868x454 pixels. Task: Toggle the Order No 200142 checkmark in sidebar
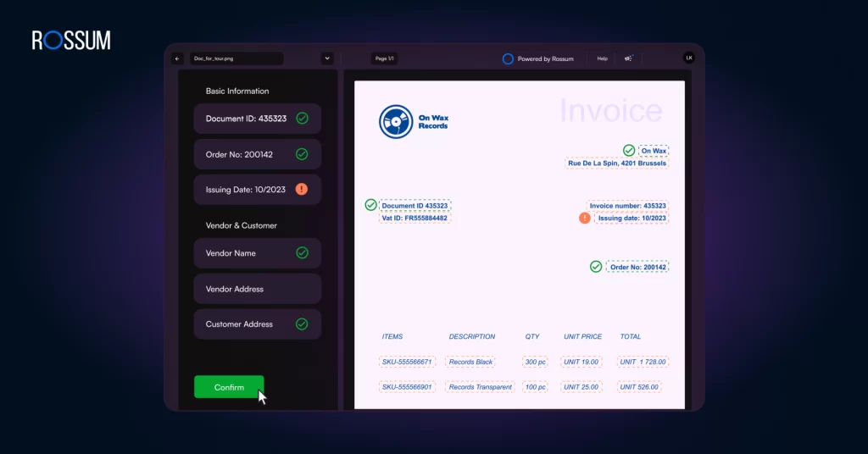tap(302, 154)
